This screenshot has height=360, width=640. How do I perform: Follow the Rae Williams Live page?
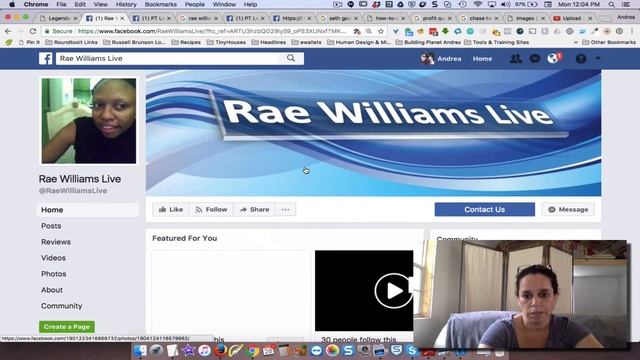[211, 209]
